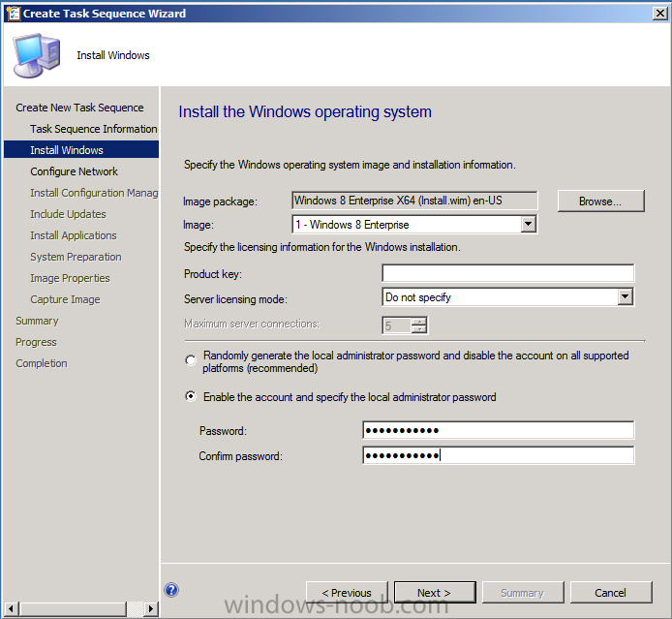Click the Image package text box
Screen dimensions: 672x619
(x=414, y=201)
